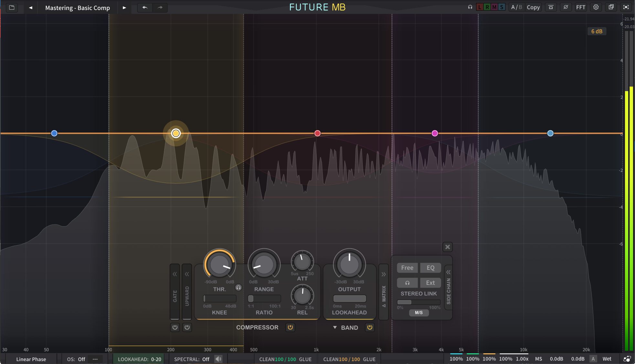Expand the Matrix panel
635x364 pixels.
tap(384, 274)
